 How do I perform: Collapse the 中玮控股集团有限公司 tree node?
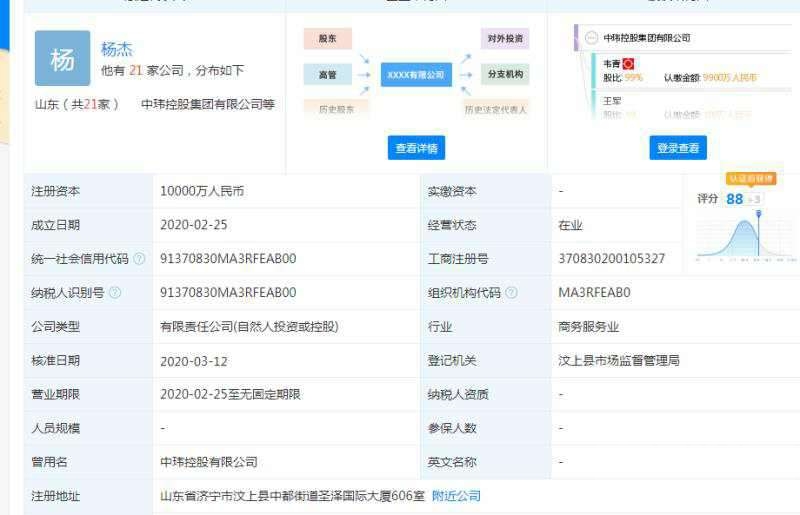(x=591, y=38)
